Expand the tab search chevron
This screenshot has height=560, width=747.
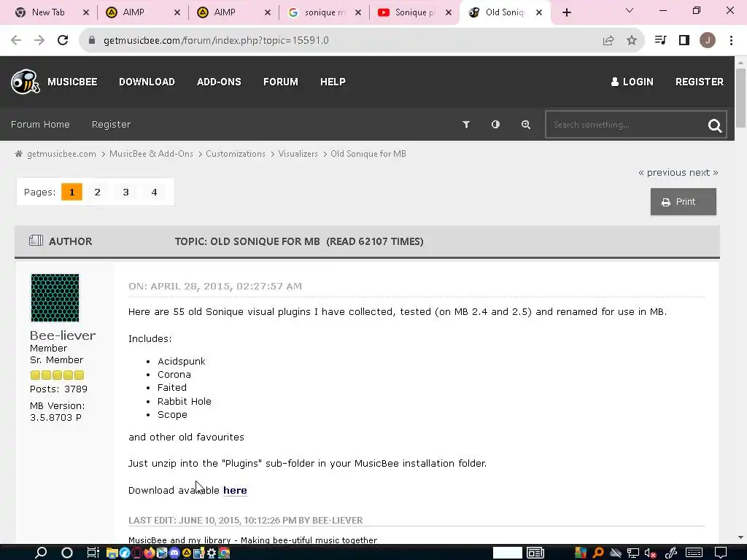tap(630, 10)
